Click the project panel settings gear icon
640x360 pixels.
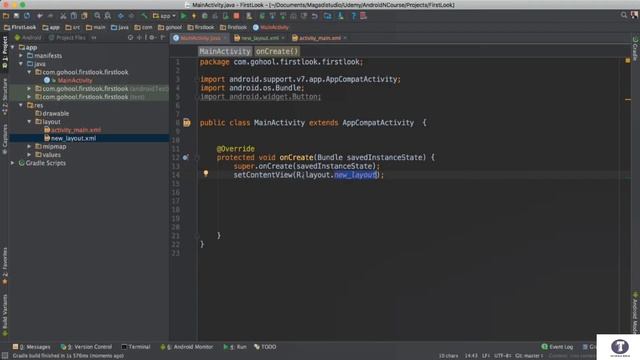[152, 38]
